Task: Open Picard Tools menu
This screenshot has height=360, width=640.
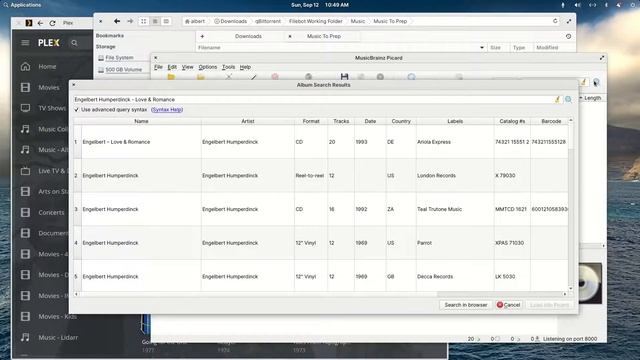Action: [228, 67]
